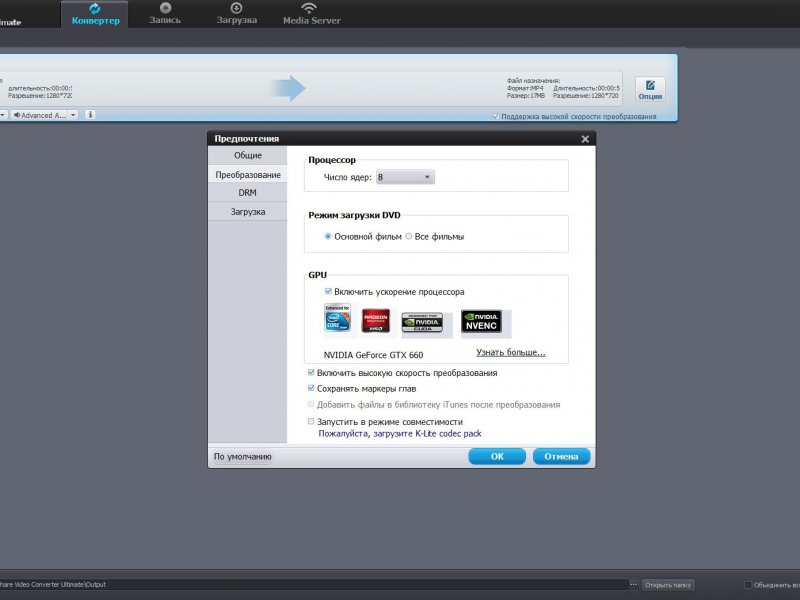
Task: Open the Advanced Audio dropdown
Action: 44,115
